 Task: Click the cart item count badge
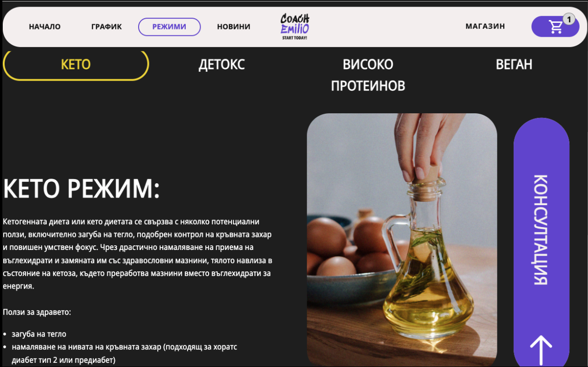click(568, 19)
